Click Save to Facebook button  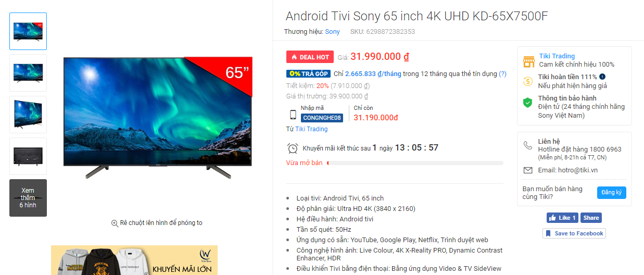(574, 233)
